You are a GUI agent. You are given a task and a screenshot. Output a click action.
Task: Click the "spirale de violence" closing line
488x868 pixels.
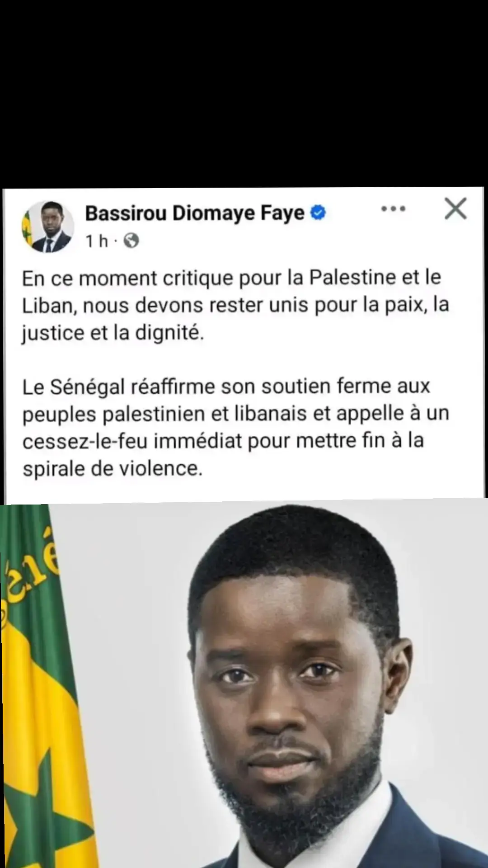(113, 468)
